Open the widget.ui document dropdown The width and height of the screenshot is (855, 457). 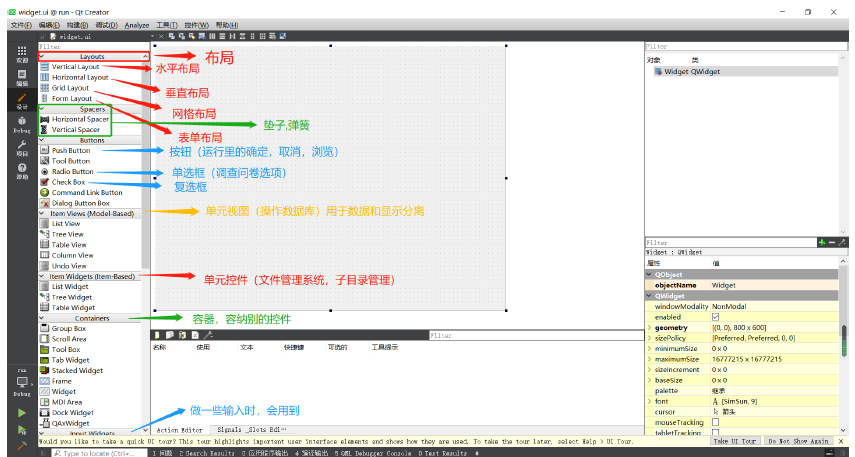(152, 37)
